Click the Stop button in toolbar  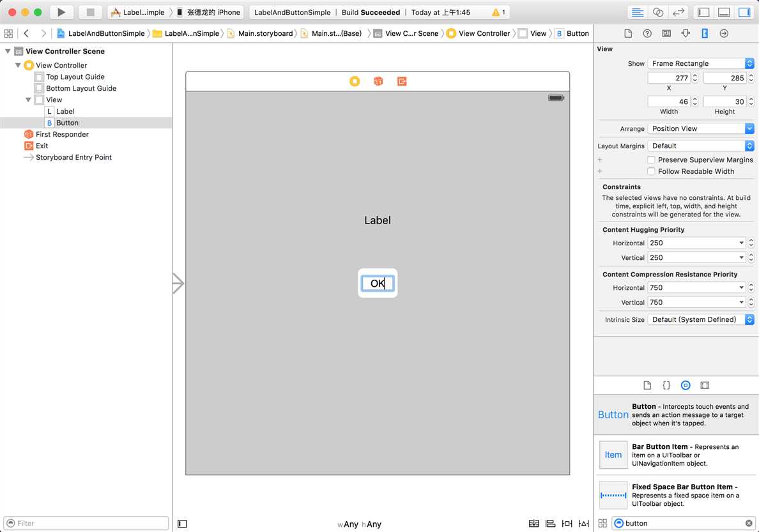click(x=90, y=12)
